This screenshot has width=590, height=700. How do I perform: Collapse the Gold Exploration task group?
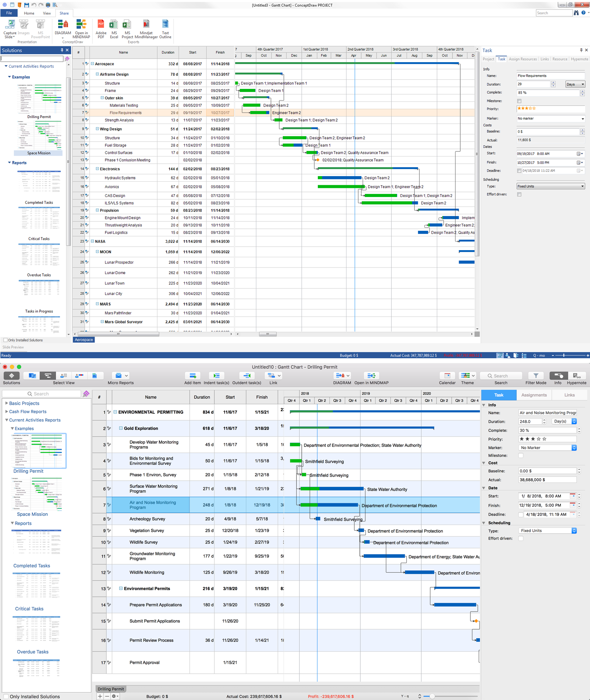pos(121,428)
